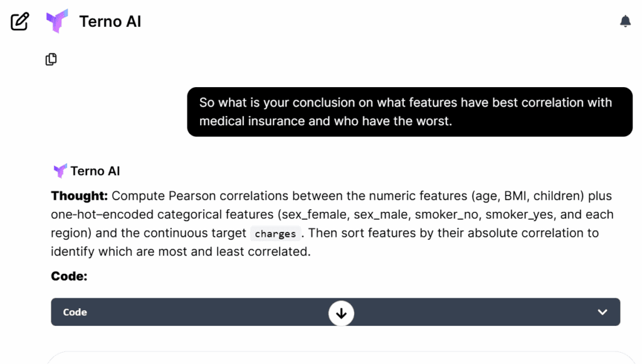The height and width of the screenshot is (364, 642).
Task: Click the "Code" label on the dark bar
Action: [75, 312]
